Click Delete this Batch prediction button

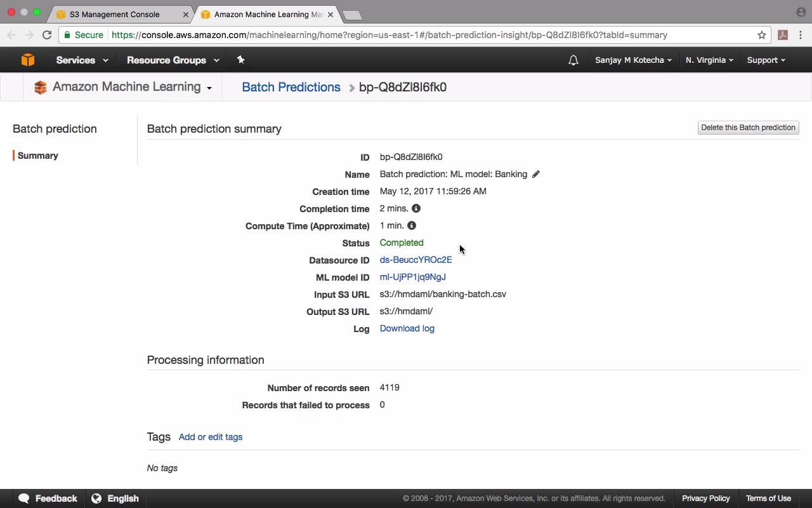point(748,128)
